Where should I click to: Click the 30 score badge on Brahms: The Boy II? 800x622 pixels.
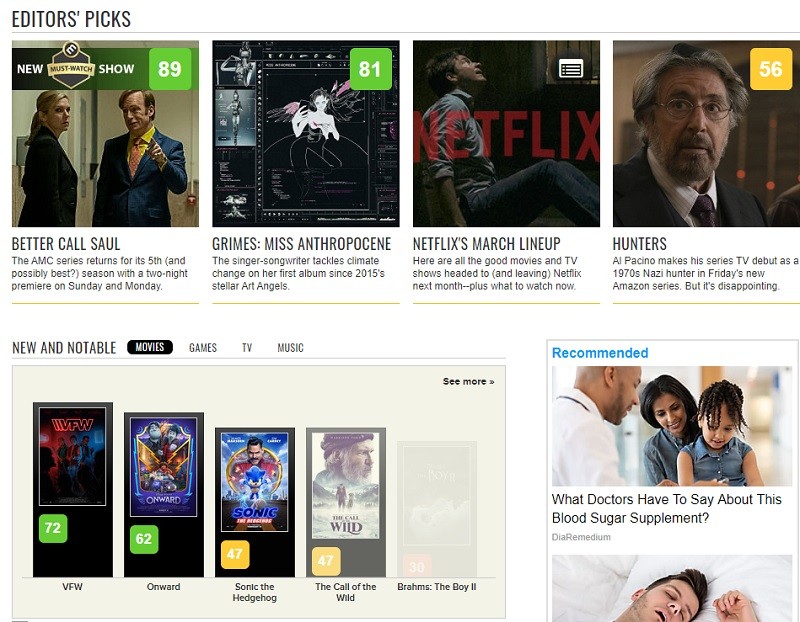pyautogui.click(x=419, y=563)
